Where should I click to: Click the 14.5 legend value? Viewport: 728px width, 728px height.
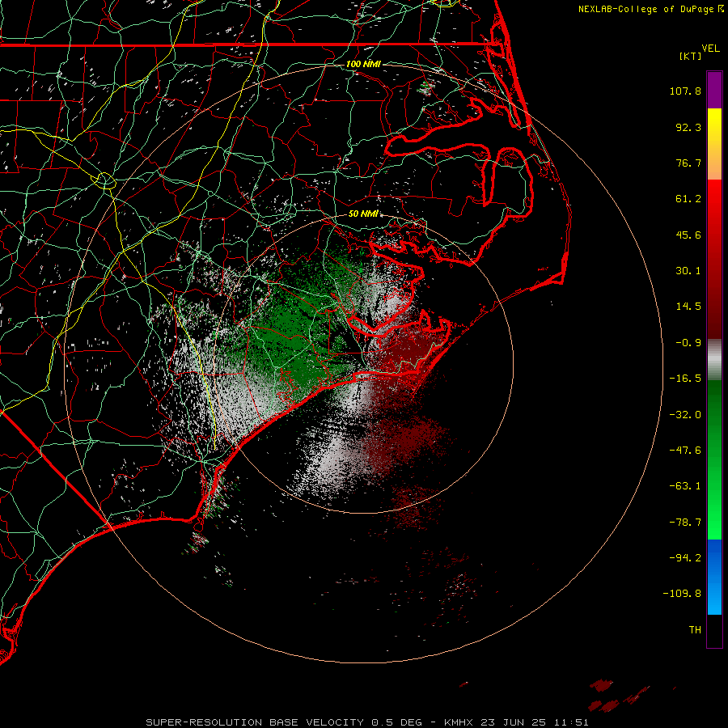coord(688,307)
